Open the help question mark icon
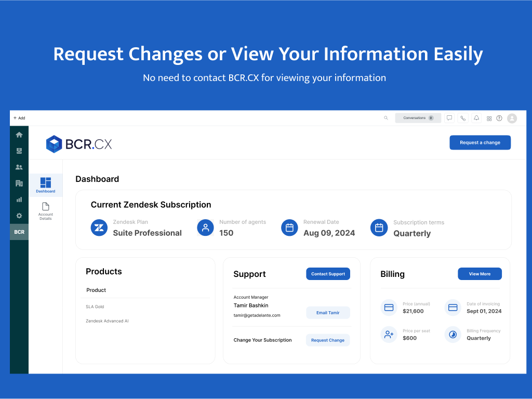 (x=499, y=118)
